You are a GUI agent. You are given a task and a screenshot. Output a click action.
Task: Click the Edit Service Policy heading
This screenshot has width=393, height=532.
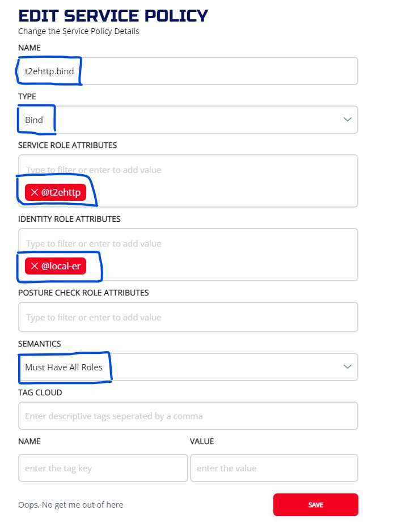113,15
